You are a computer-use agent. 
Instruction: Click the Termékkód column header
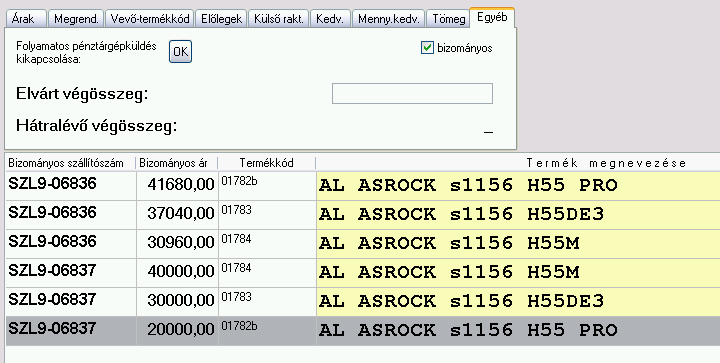pos(267,163)
